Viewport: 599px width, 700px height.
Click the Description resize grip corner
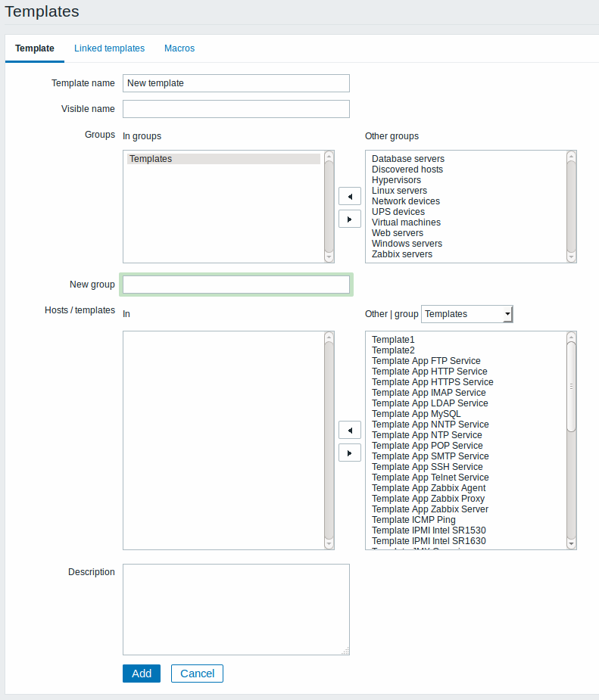(346, 652)
